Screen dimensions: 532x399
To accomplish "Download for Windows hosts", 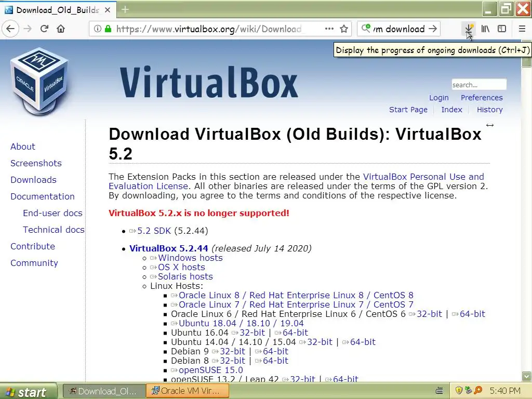I will pyautogui.click(x=190, y=258).
